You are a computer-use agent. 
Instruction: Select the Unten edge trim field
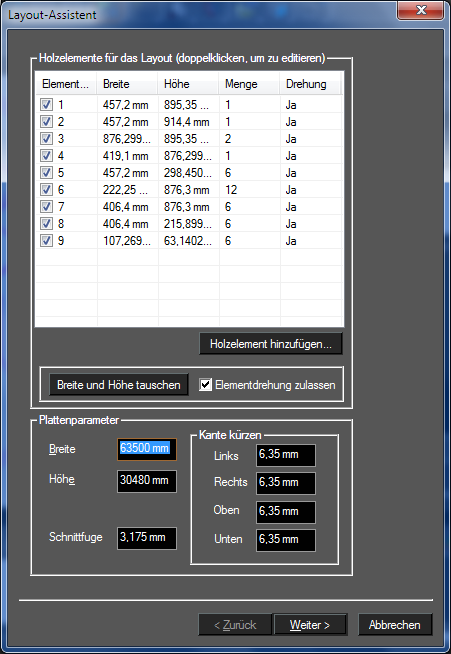pyautogui.click(x=286, y=540)
